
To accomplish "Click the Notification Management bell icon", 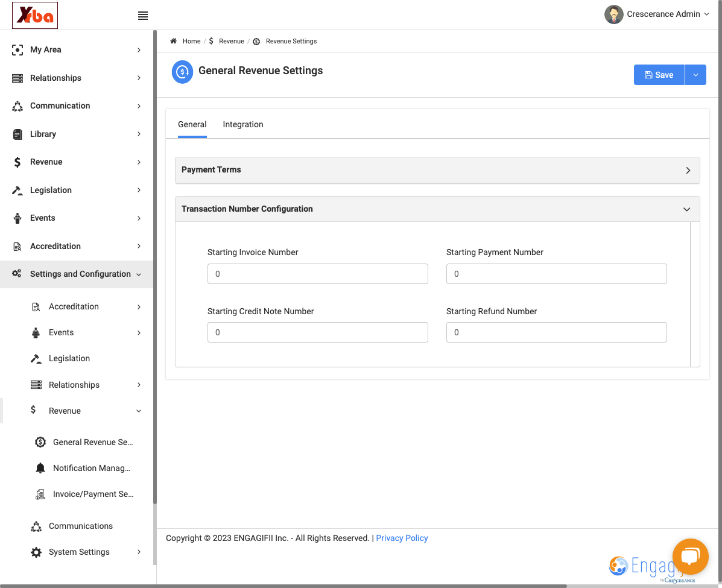I will pyautogui.click(x=40, y=468).
